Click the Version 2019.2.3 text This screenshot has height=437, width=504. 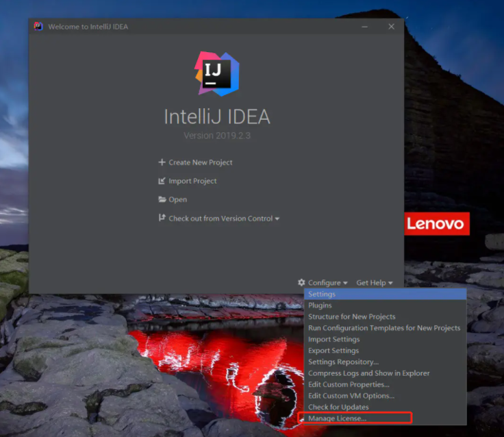tap(217, 136)
